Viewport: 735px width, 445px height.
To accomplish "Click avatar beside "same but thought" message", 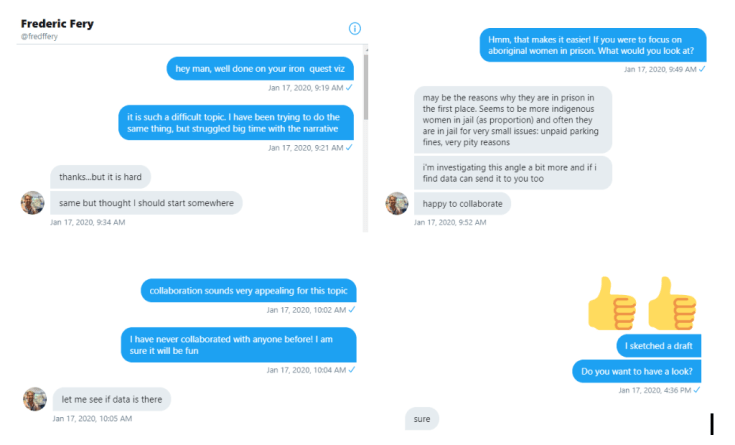I will [33, 203].
